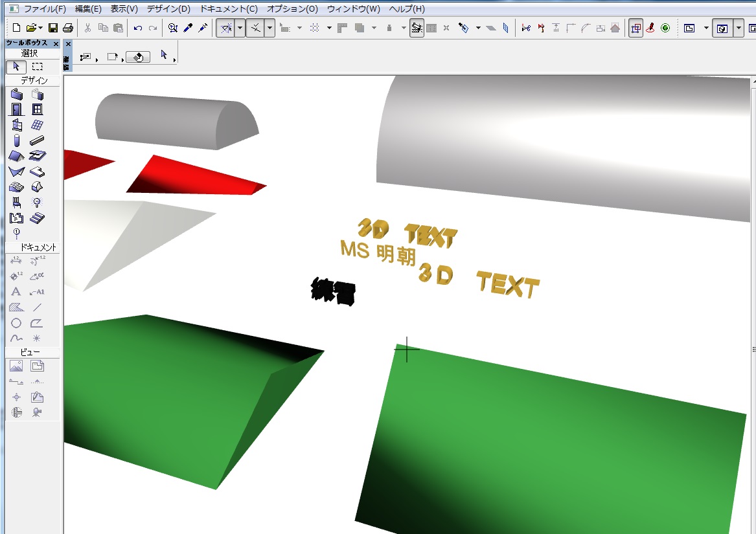This screenshot has width=756, height=534.
Task: Choose the text tool (A) in ドキュメント section
Action: click(16, 291)
